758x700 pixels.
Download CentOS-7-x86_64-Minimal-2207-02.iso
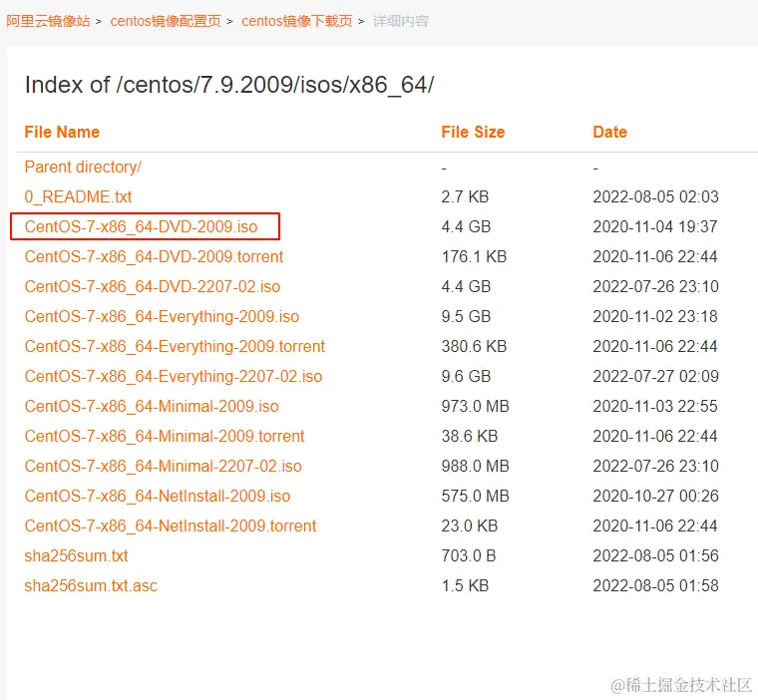tap(163, 466)
